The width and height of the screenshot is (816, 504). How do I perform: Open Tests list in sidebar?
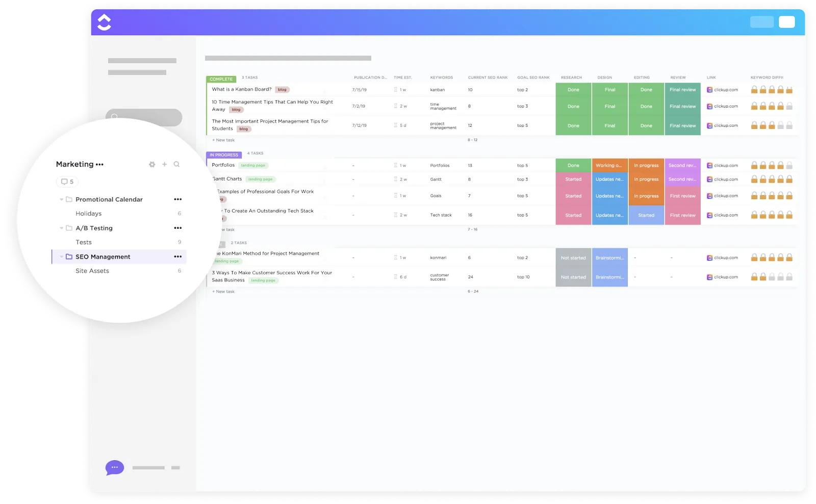(x=84, y=242)
